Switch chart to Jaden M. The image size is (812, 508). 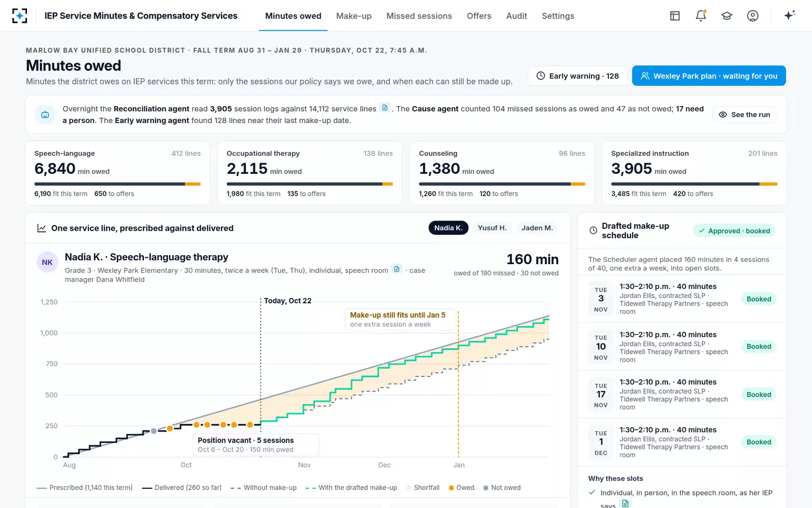[537, 228]
